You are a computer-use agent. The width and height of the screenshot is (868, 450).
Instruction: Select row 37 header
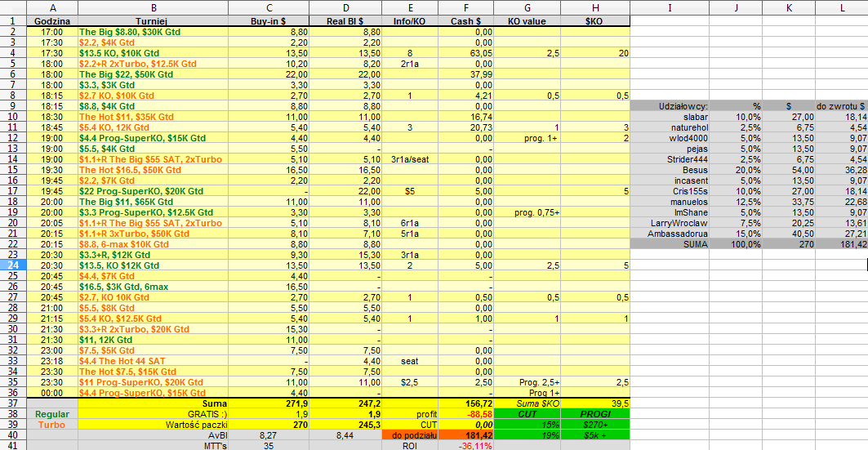pyautogui.click(x=13, y=403)
